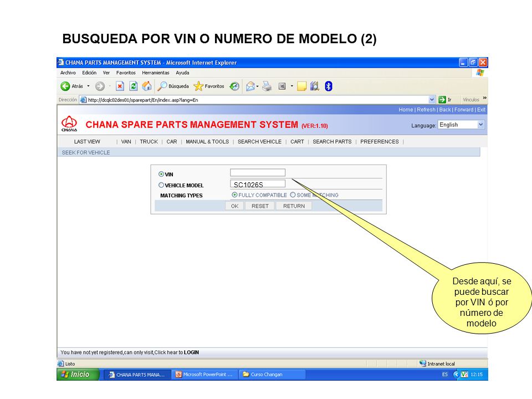
Task: Open the Herramientas menu
Action: tap(155, 73)
